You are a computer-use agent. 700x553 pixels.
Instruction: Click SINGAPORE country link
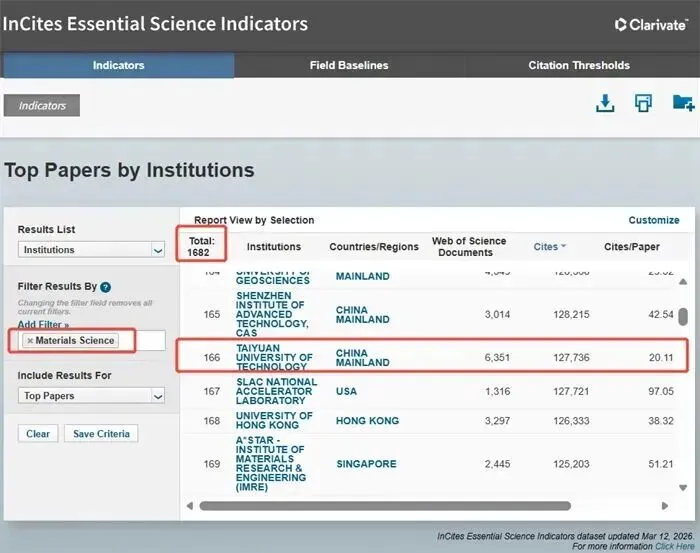(366, 464)
